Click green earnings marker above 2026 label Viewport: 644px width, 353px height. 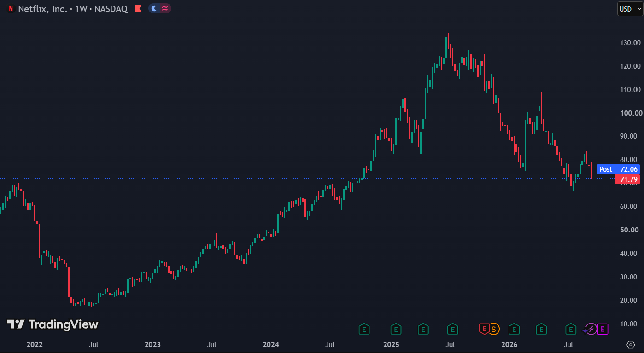[514, 329]
